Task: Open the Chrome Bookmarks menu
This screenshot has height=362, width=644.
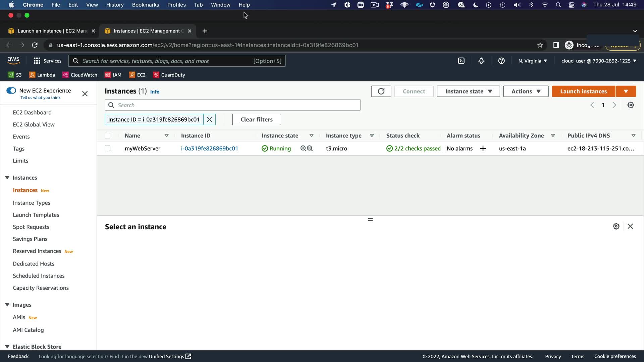Action: [x=145, y=5]
